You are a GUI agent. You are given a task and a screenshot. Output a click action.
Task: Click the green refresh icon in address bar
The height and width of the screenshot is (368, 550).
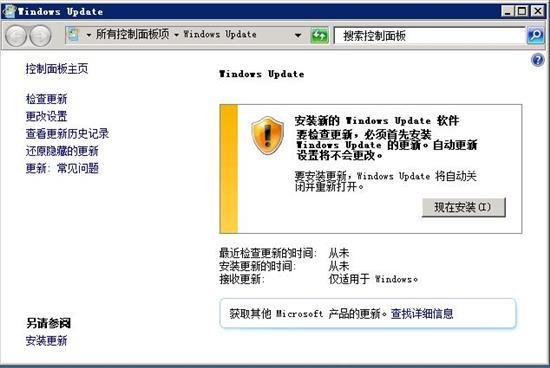[x=320, y=35]
